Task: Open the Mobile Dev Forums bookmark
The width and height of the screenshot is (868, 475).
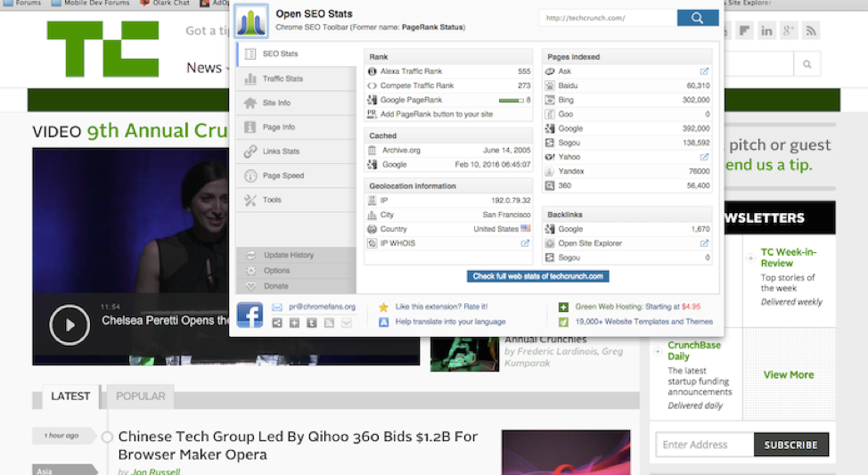Action: pyautogui.click(x=90, y=3)
